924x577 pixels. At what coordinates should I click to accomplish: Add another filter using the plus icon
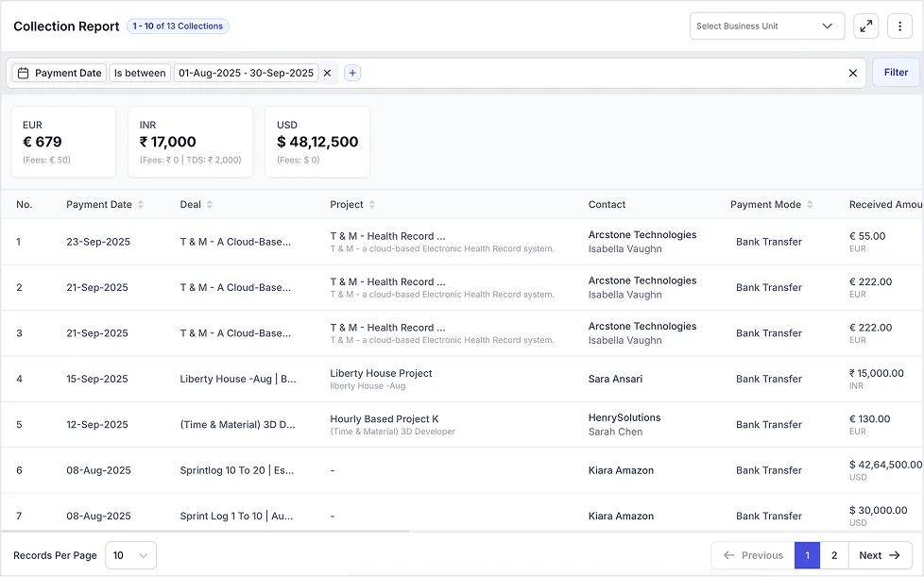[x=351, y=72]
